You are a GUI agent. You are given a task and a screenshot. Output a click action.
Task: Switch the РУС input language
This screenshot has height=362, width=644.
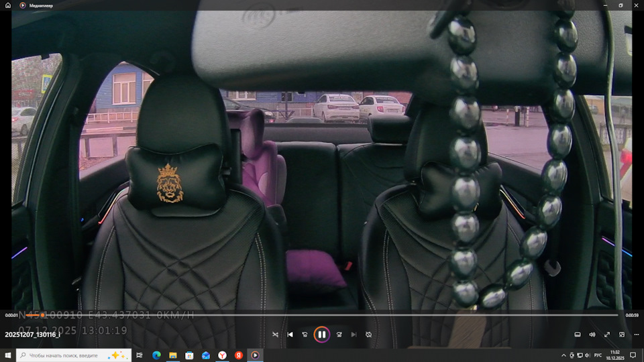598,355
